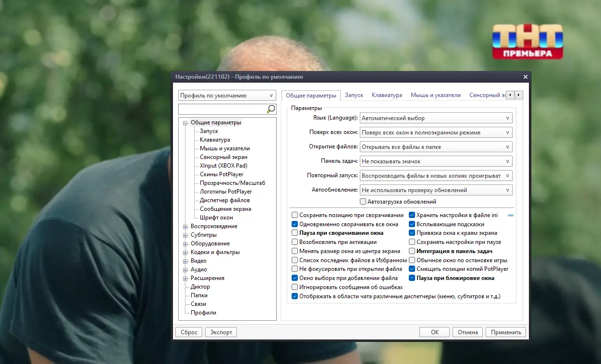Disable Всплывающие подсказки checkbox
Viewport: 601px width, 364px height.
click(x=412, y=224)
